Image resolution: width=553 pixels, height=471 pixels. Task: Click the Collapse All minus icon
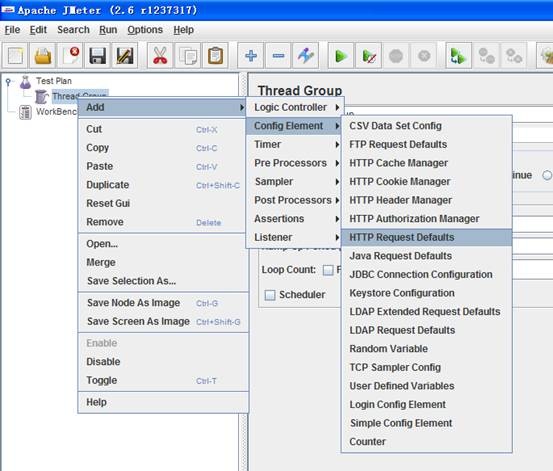278,56
